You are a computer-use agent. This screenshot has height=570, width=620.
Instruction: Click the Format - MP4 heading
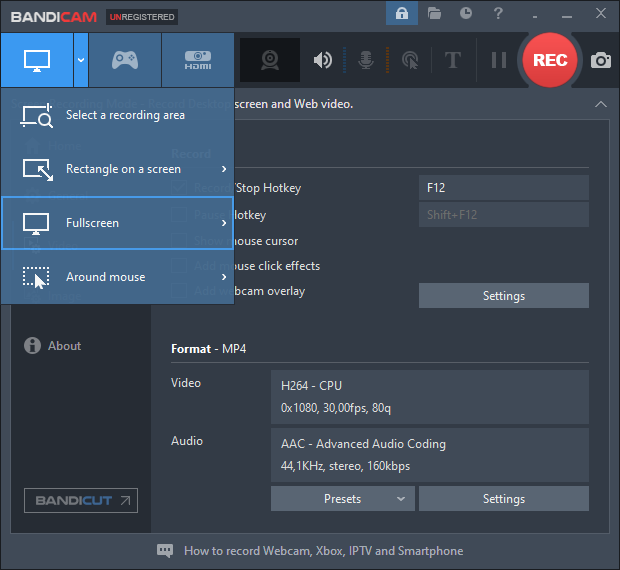click(209, 349)
